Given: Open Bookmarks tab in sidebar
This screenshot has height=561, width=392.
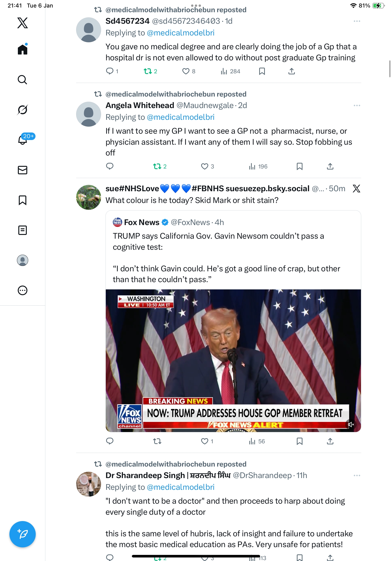Looking at the screenshot, I should click(23, 200).
